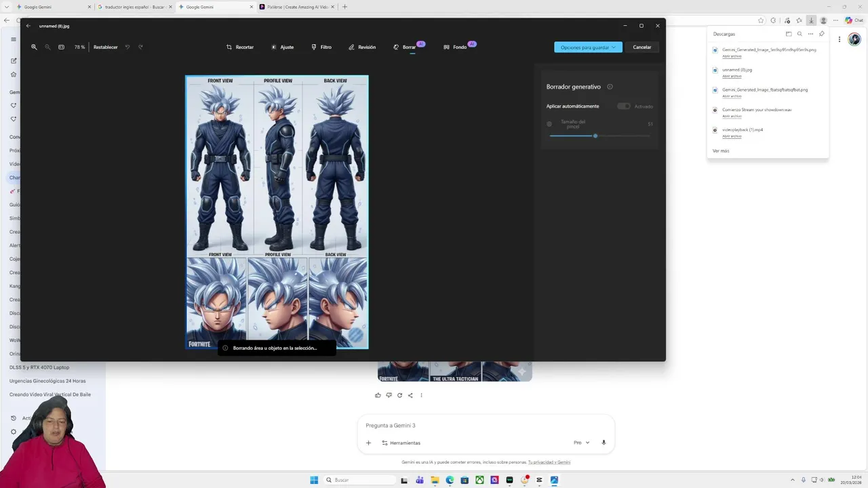Fit image to window icon in editor
The width and height of the screenshot is (868, 488).
point(61,47)
